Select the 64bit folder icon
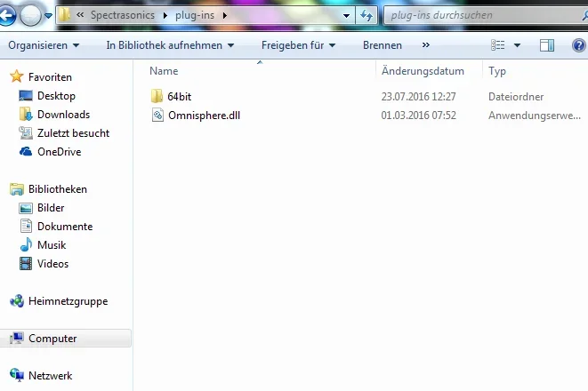This screenshot has height=391, width=588. click(x=157, y=96)
